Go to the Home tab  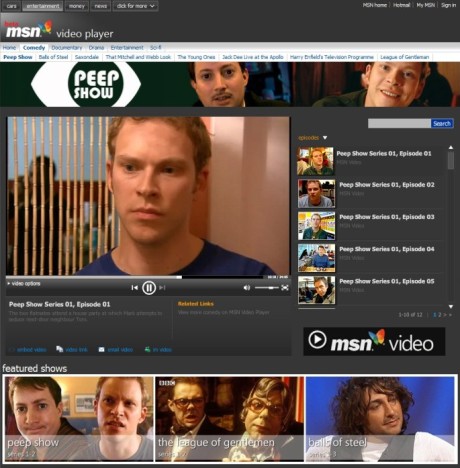9,48
